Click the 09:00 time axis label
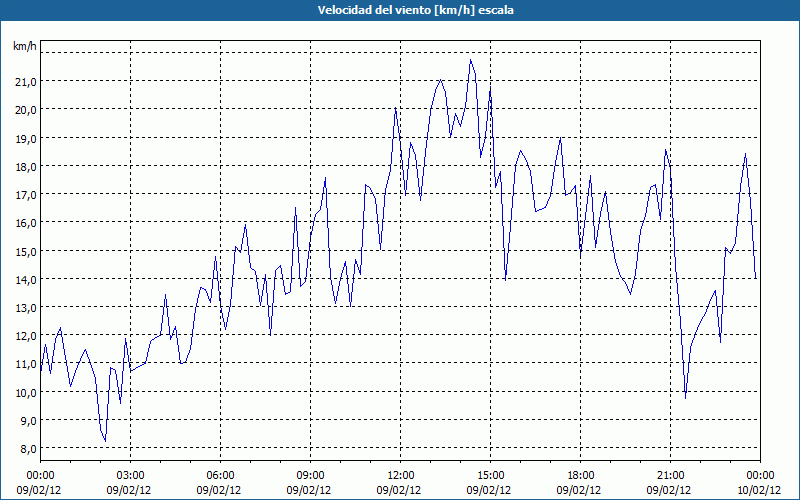800x500 pixels. coord(310,475)
